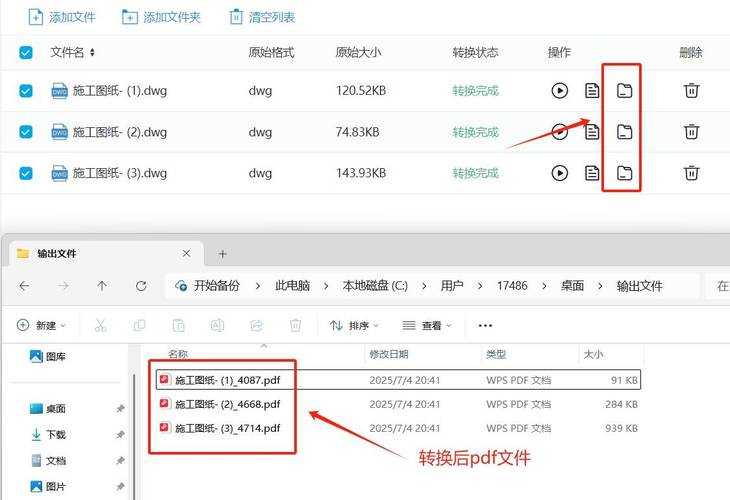Open 下载 in the navigation pane
This screenshot has width=730, height=500.
click(x=56, y=435)
